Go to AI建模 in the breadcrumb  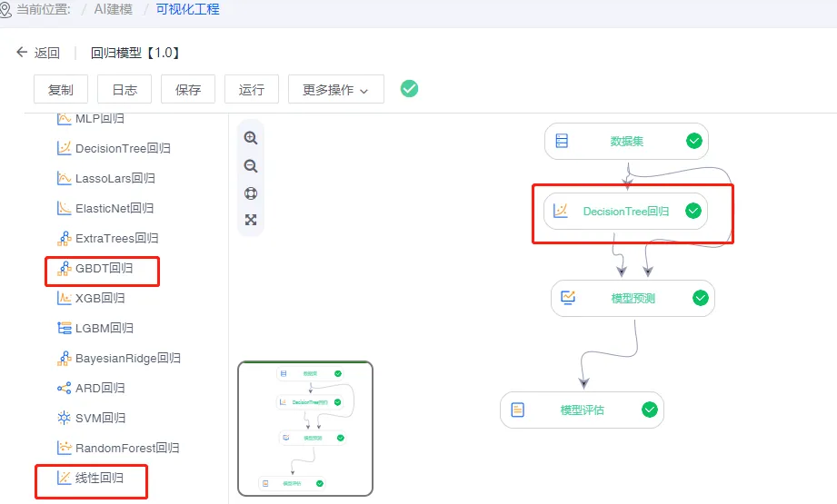point(115,9)
